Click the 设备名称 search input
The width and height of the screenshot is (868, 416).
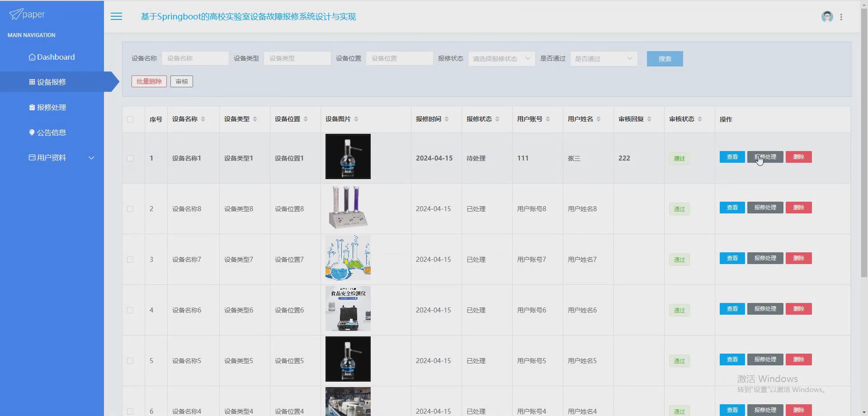195,58
